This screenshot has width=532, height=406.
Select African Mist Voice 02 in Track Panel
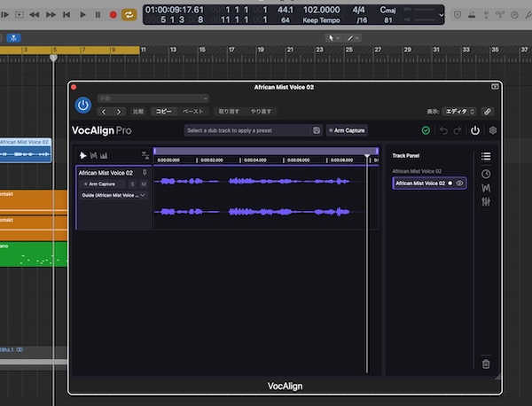[x=429, y=183]
